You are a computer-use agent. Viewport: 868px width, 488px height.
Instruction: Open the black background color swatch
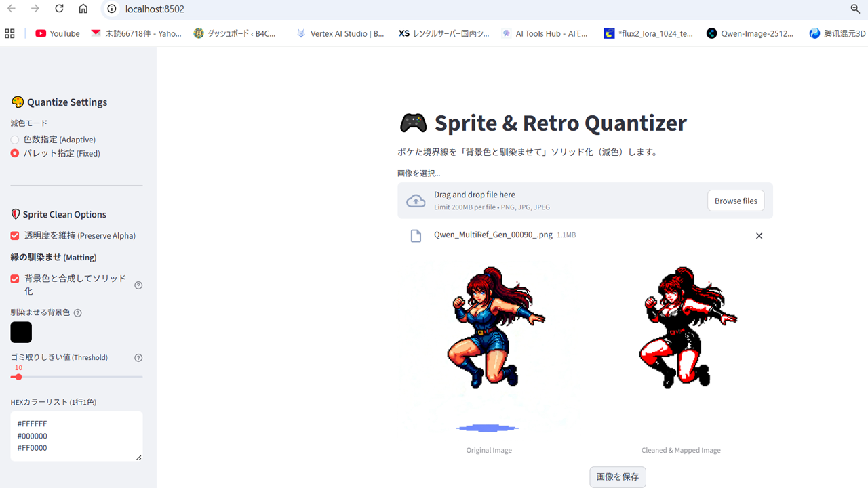[x=21, y=332]
